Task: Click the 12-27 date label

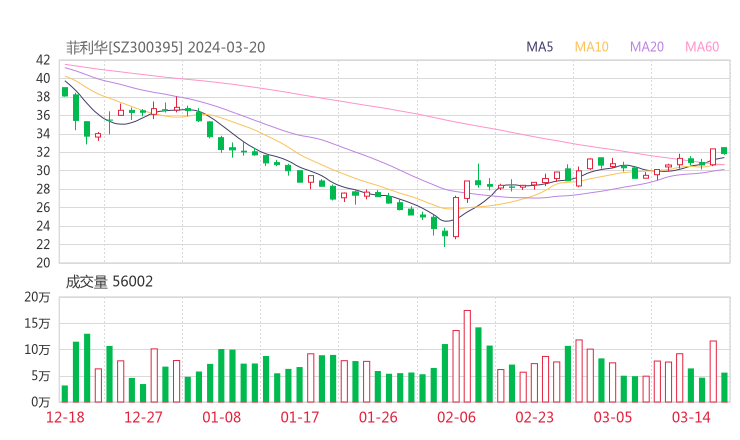Action: coord(143,417)
